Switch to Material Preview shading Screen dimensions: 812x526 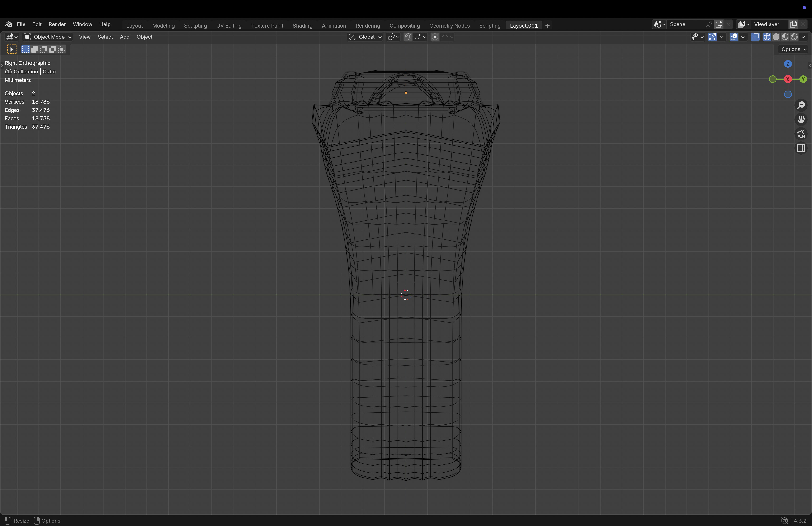click(785, 37)
